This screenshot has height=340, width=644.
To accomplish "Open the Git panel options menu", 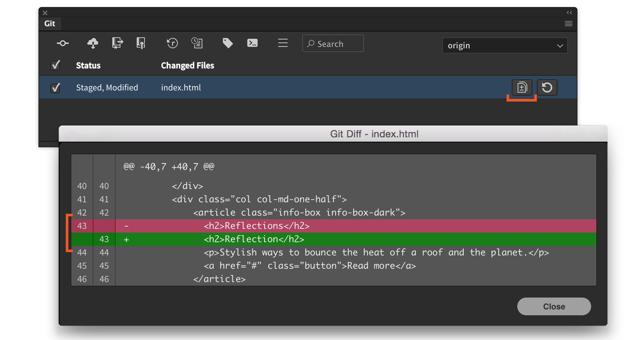I will (x=569, y=24).
